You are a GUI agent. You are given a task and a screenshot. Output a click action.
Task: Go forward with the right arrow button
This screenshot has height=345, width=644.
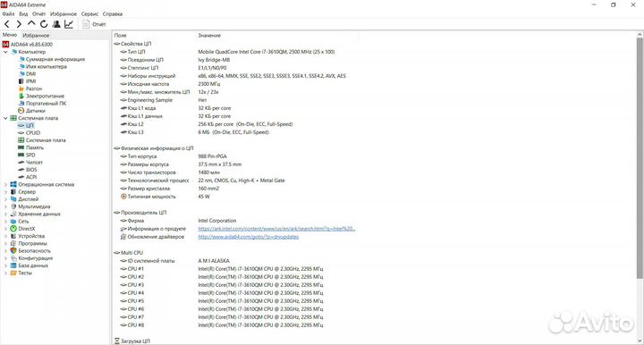[19, 24]
